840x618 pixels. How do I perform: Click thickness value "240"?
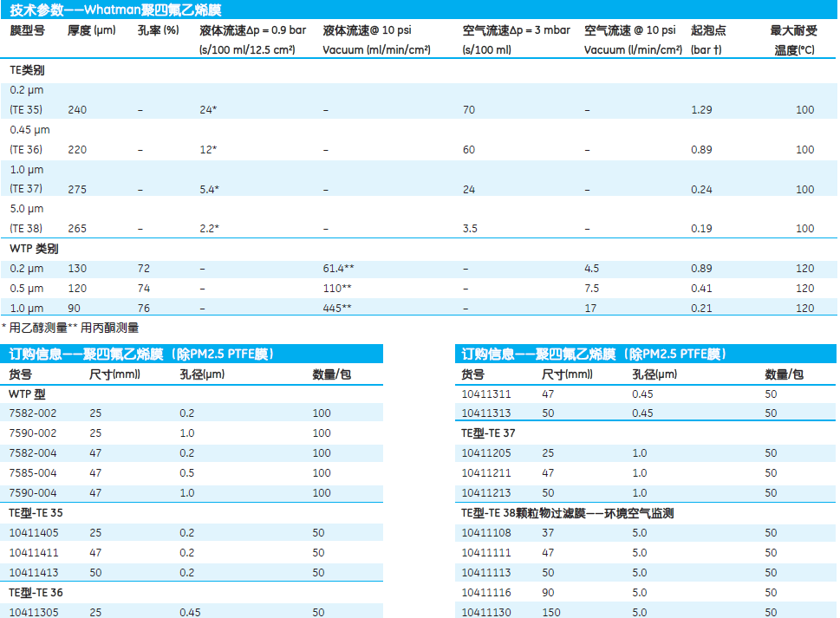point(77,110)
